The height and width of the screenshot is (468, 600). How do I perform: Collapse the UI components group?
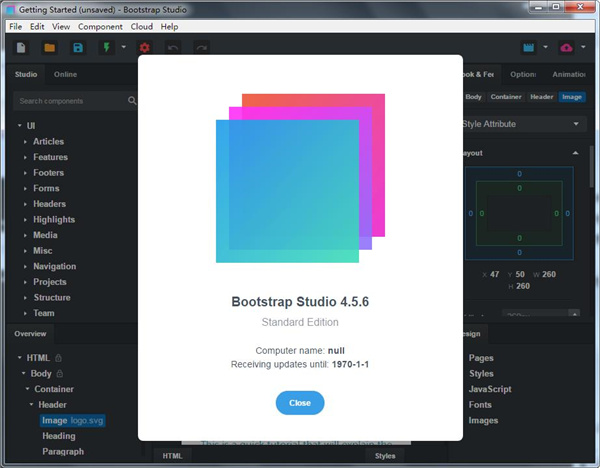point(20,126)
